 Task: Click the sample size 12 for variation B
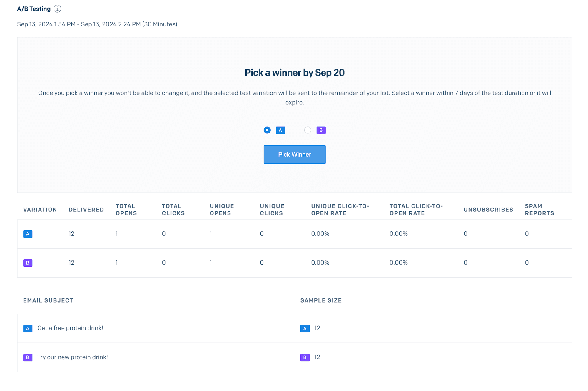[317, 357]
